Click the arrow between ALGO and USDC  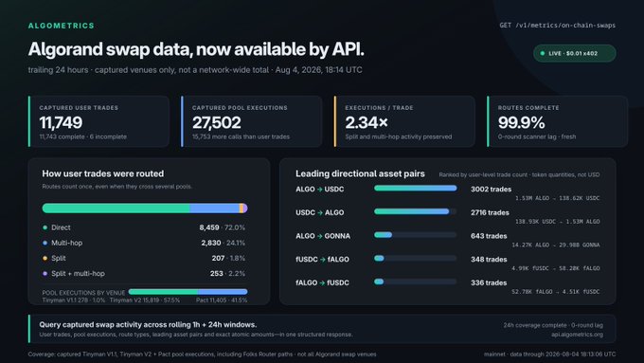point(319,190)
